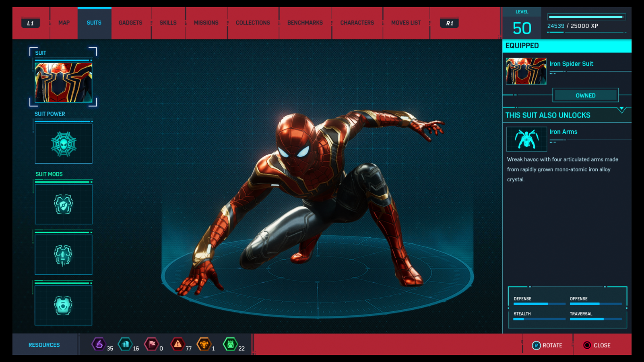
Task: Click the teal Landmark Token buildings icon
Action: (x=125, y=344)
